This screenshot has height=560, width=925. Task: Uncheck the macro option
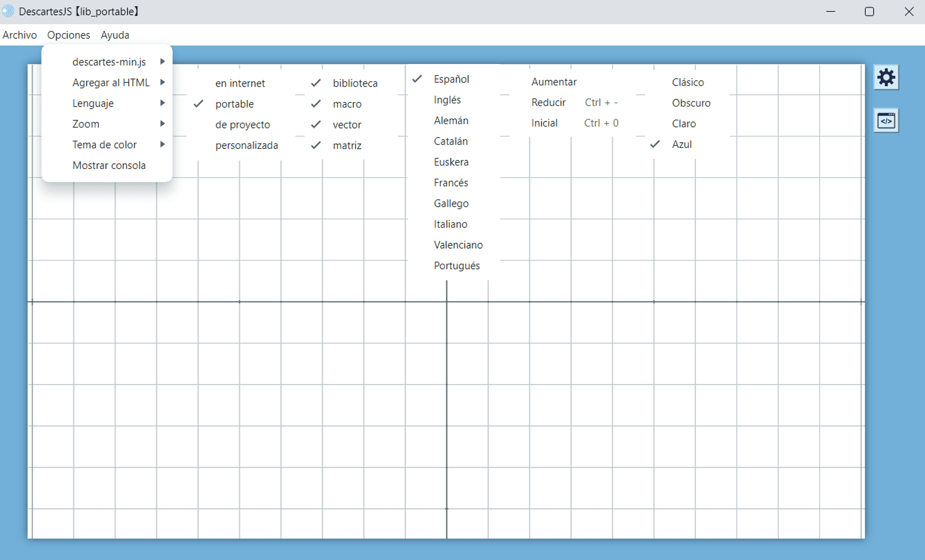tap(347, 104)
